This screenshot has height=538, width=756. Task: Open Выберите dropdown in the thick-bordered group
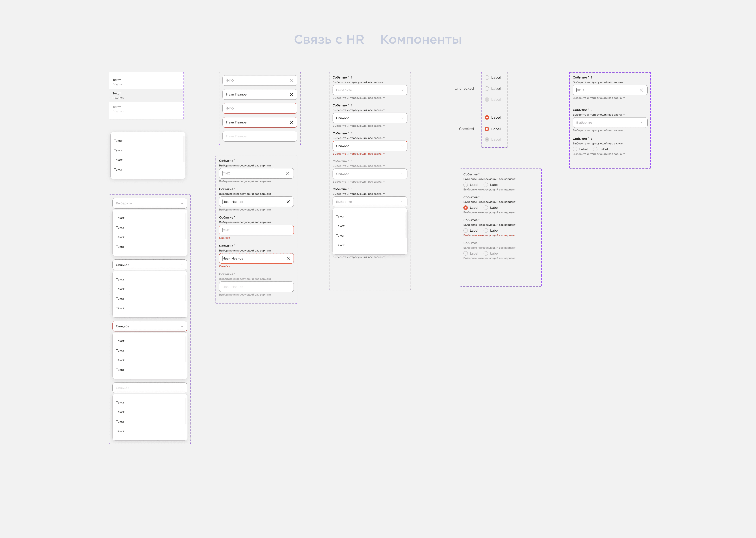(x=610, y=123)
